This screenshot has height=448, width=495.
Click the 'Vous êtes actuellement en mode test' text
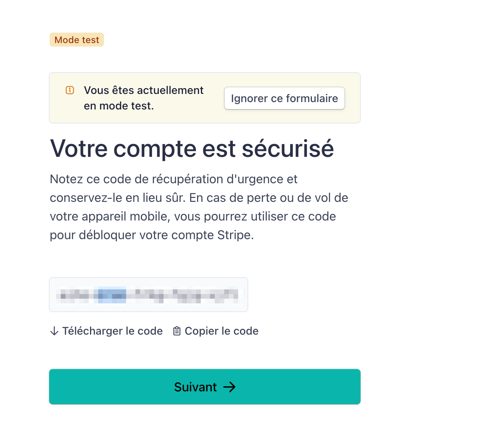pyautogui.click(x=144, y=98)
